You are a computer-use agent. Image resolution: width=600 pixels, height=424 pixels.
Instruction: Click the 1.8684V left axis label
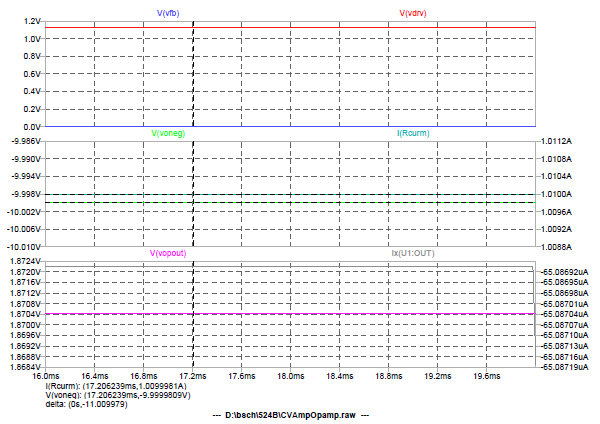27,367
